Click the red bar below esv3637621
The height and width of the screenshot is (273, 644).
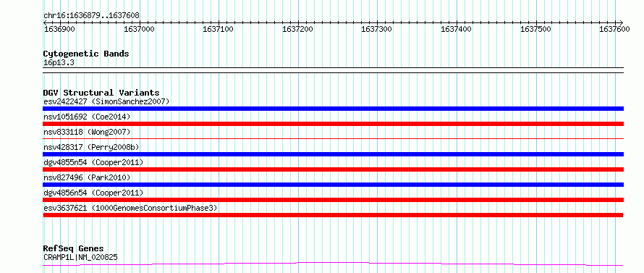[333, 215]
